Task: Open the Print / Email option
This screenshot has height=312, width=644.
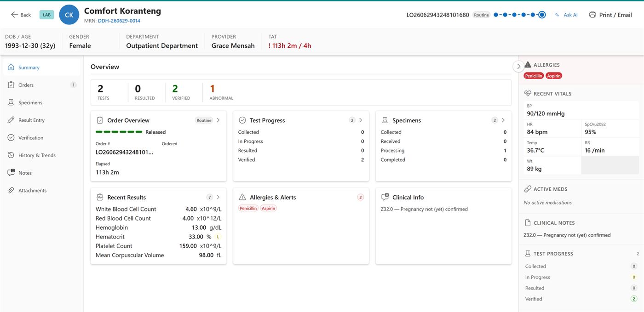Action: tap(610, 15)
